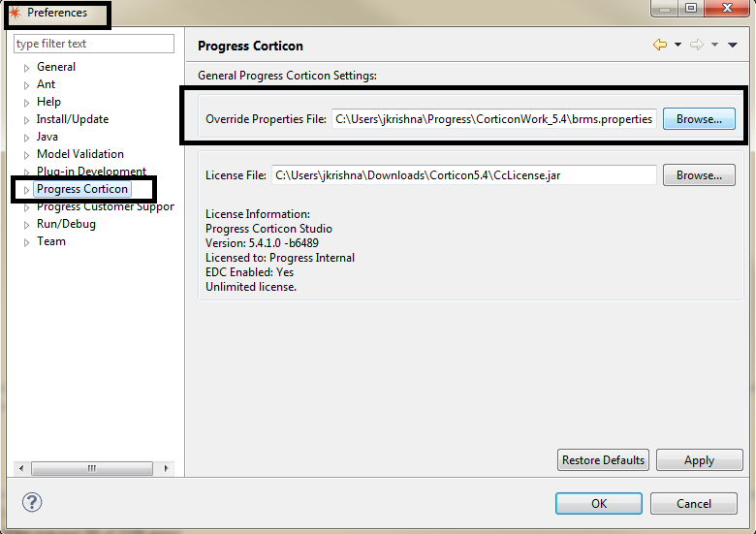Screen dimensions: 756x534
Task: Select Team preferences category
Action: (x=51, y=241)
